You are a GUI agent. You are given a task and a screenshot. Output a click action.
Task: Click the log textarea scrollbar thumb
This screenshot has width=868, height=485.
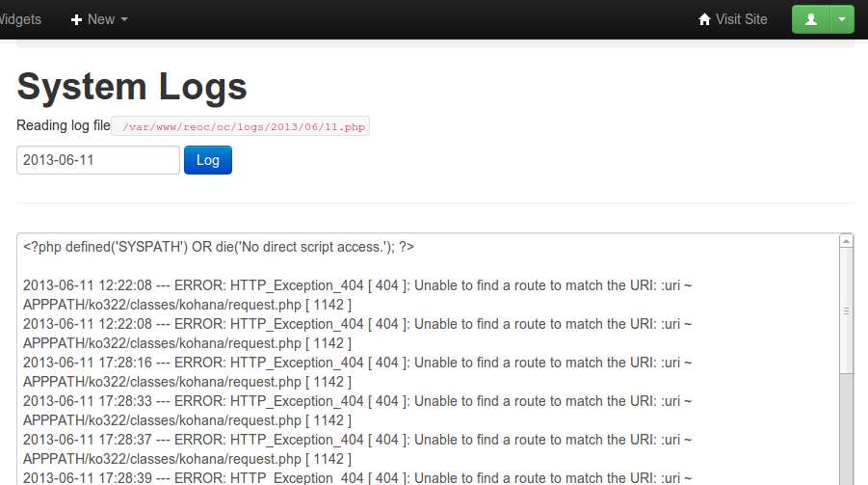[847, 310]
